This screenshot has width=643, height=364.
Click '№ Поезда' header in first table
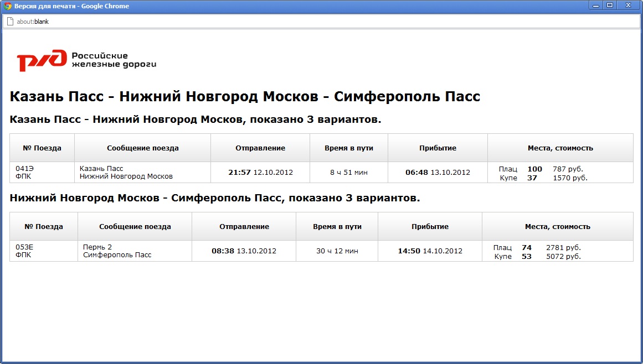[x=42, y=148]
